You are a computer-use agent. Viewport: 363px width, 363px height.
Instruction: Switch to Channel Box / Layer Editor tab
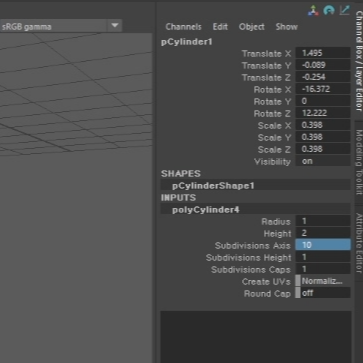pos(359,61)
